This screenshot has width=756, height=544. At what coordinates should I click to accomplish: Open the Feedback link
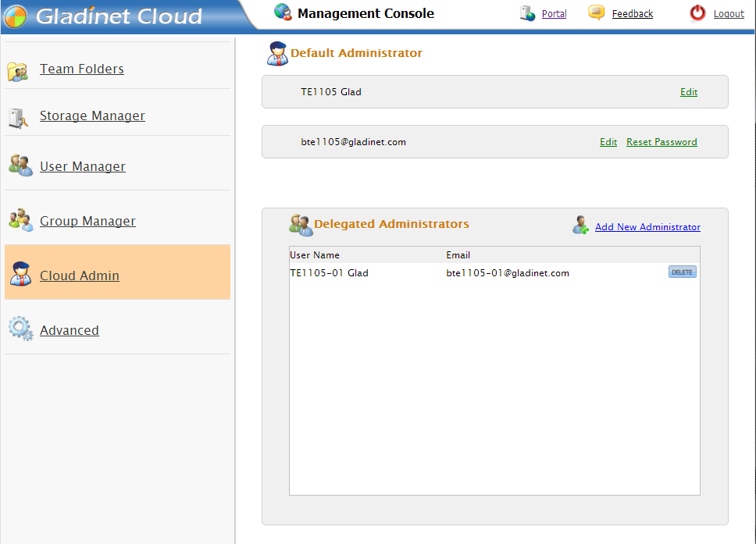[x=633, y=14]
